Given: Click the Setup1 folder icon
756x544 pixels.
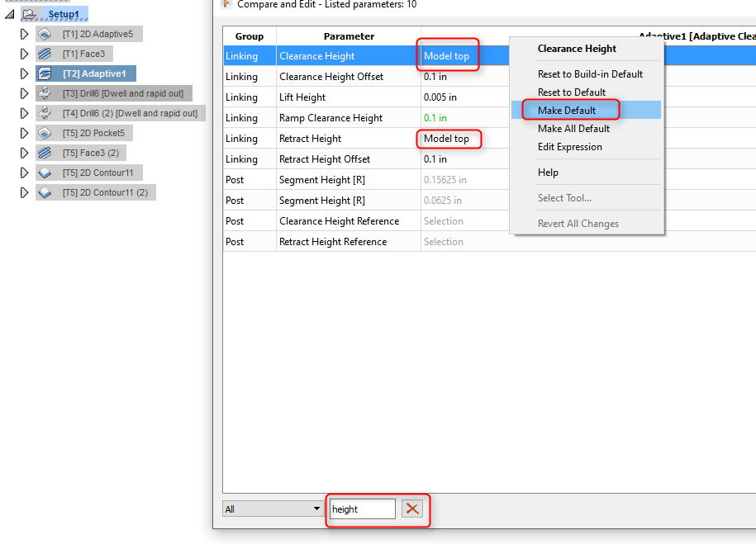Looking at the screenshot, I should coord(30,15).
